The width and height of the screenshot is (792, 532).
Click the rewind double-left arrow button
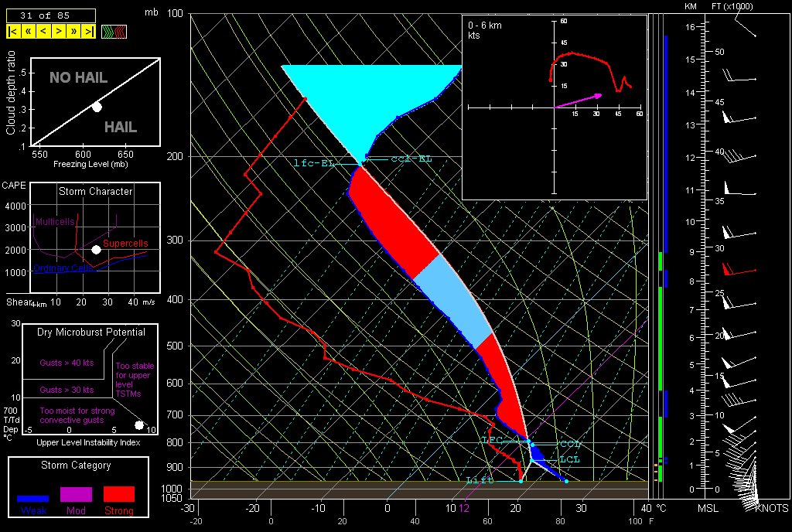(x=28, y=32)
